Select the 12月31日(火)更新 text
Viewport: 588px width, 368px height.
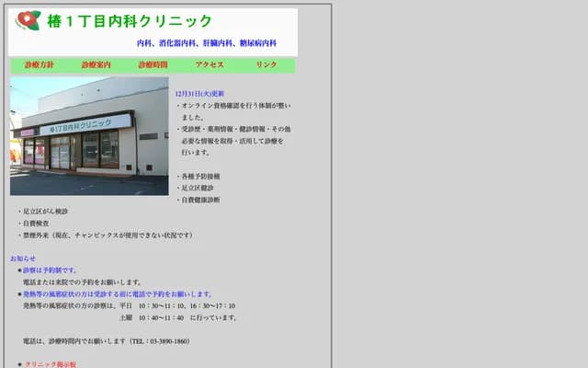point(199,94)
